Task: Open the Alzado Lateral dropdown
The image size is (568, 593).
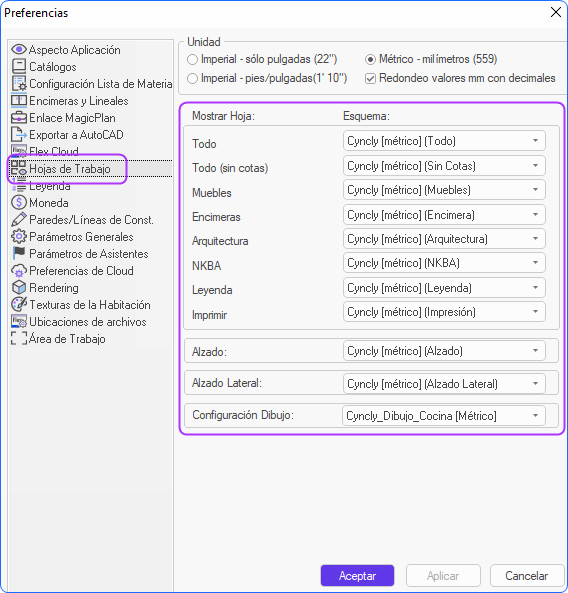Action: [444, 383]
